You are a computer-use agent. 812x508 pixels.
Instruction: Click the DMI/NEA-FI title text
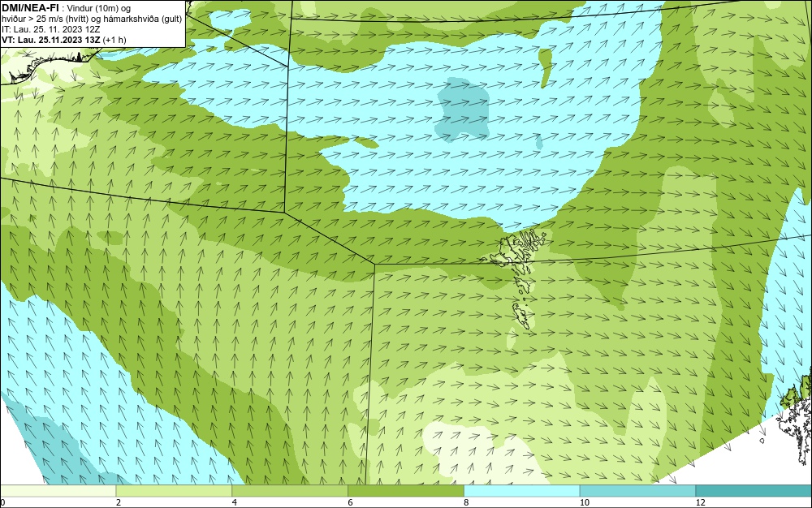click(x=29, y=7)
